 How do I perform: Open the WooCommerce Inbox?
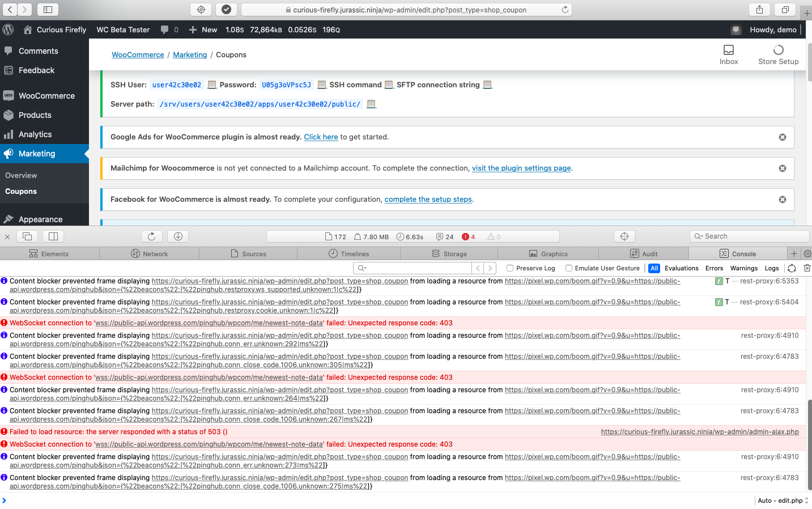(x=729, y=54)
